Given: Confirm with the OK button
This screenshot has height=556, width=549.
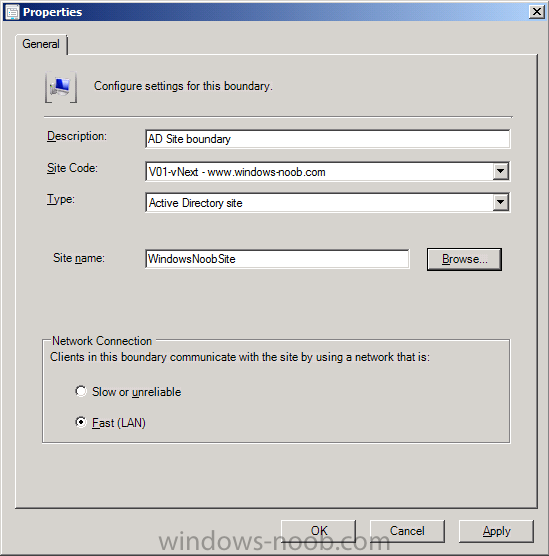Looking at the screenshot, I should click(318, 531).
